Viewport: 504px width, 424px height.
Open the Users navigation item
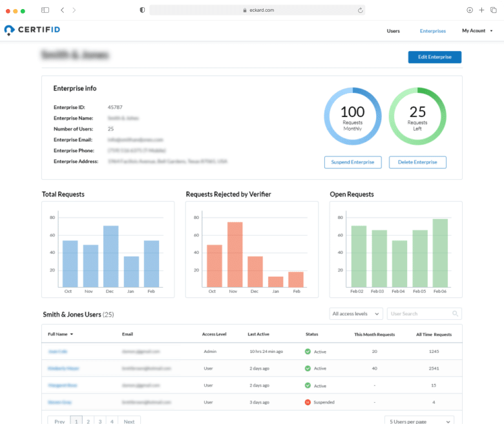point(393,31)
